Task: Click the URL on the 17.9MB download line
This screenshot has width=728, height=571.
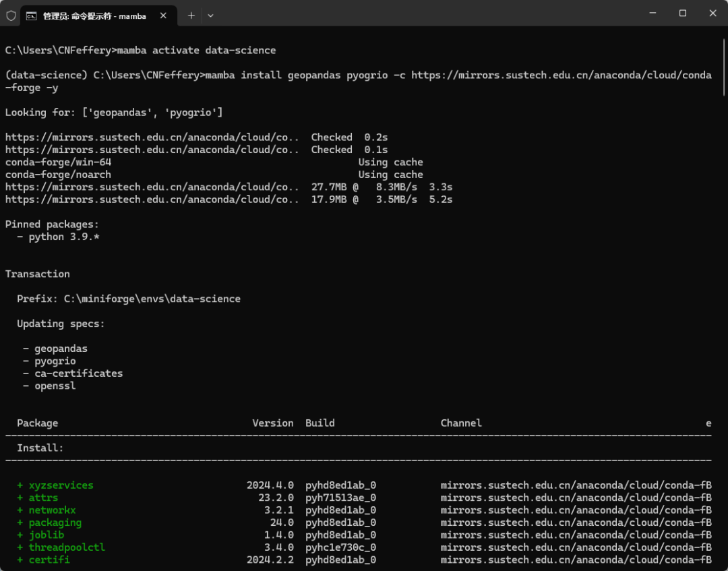Action: point(152,200)
